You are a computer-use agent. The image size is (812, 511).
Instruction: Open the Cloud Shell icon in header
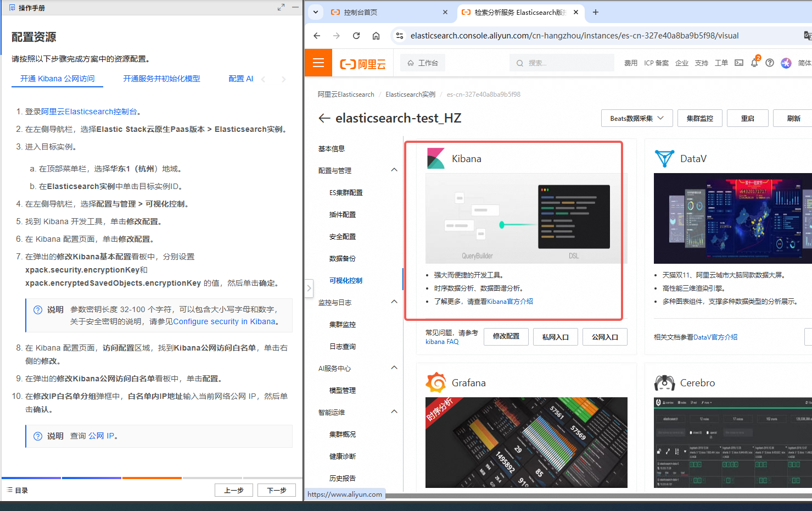pos(739,63)
